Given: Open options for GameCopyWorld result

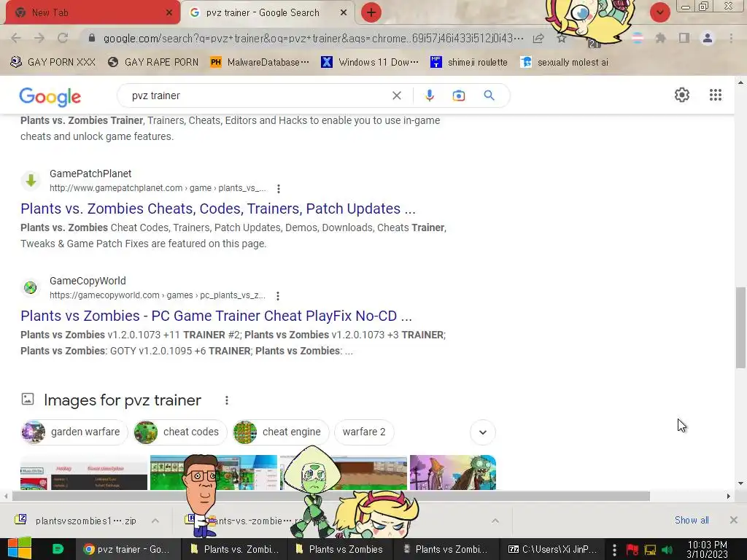Looking at the screenshot, I should pos(278,296).
